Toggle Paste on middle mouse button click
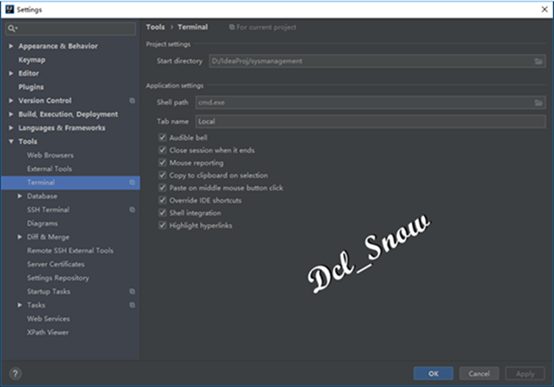Screen dimensions: 554x387 (162, 188)
